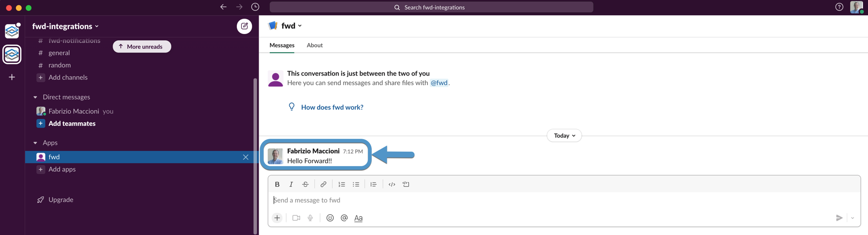The image size is (868, 235).
Task: Open the history clock menu
Action: [255, 7]
